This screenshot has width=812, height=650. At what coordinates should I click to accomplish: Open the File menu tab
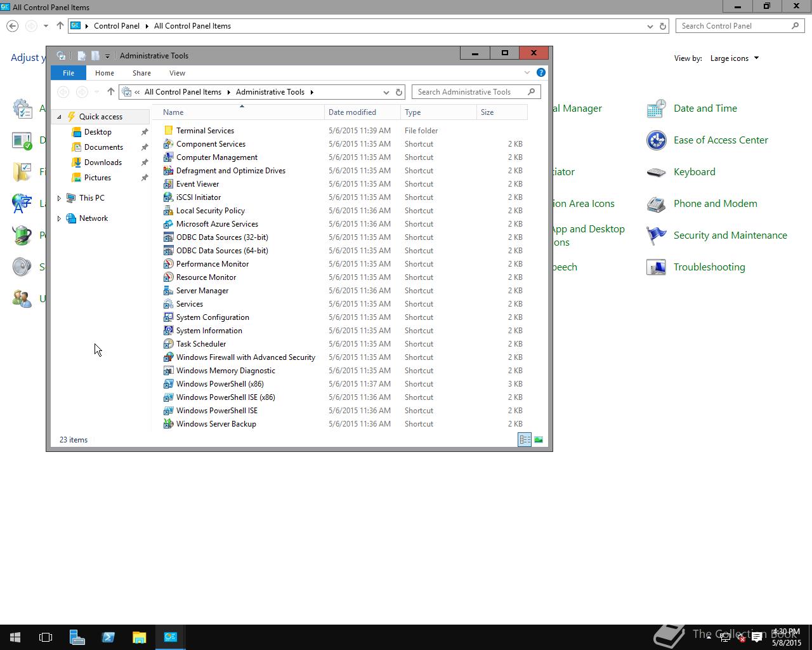tap(69, 73)
